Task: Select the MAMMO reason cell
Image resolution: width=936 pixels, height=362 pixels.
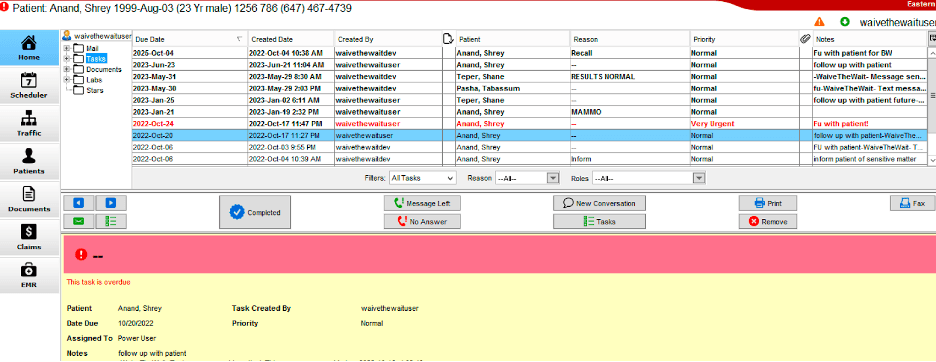Action: [x=630, y=112]
